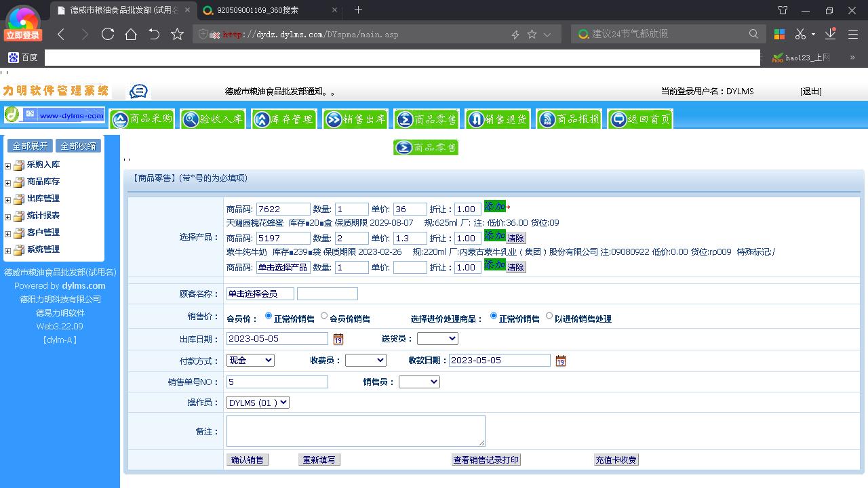Select the 会员价销售 radio button
Viewport: 868px width, 488px height.
coord(323,314)
